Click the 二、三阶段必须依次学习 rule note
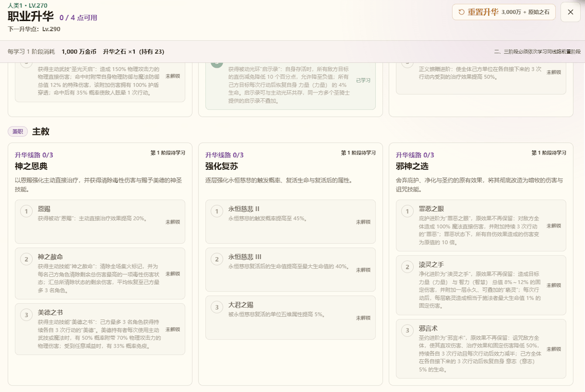Screen dimensions: 585x392 [537, 52]
